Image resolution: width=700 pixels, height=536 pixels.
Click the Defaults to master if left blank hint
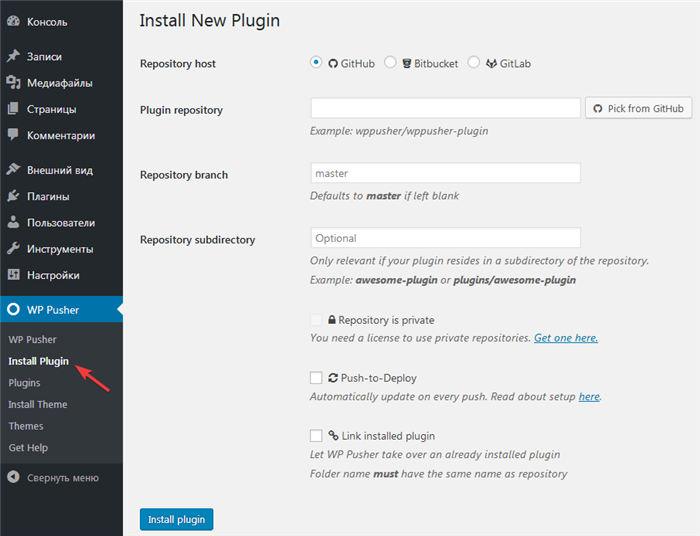(x=384, y=196)
